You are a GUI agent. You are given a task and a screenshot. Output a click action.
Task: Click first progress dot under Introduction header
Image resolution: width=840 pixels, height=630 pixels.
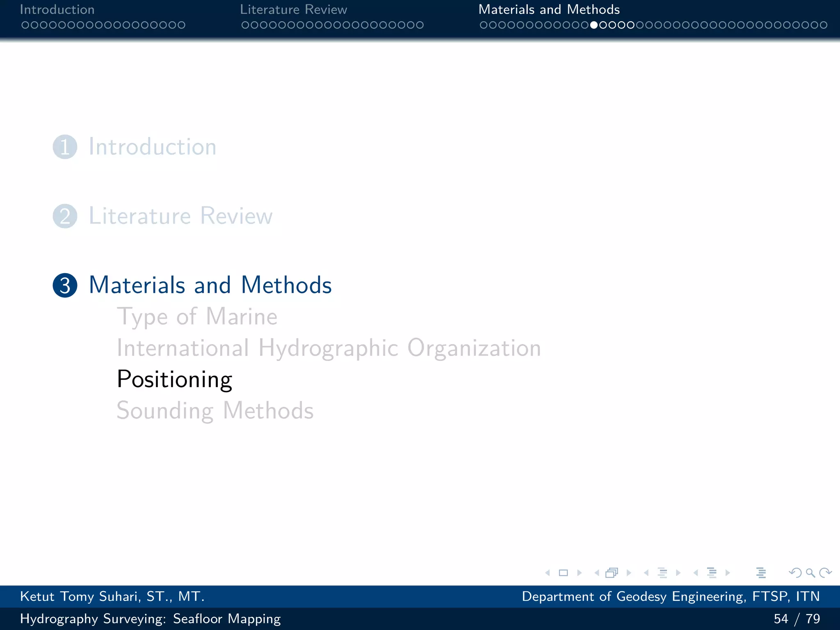pyautogui.click(x=25, y=25)
